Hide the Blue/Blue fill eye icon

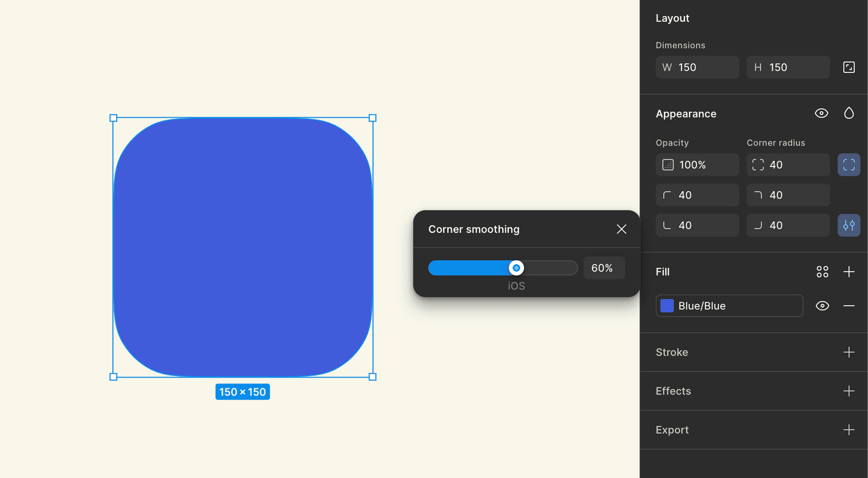pos(822,306)
